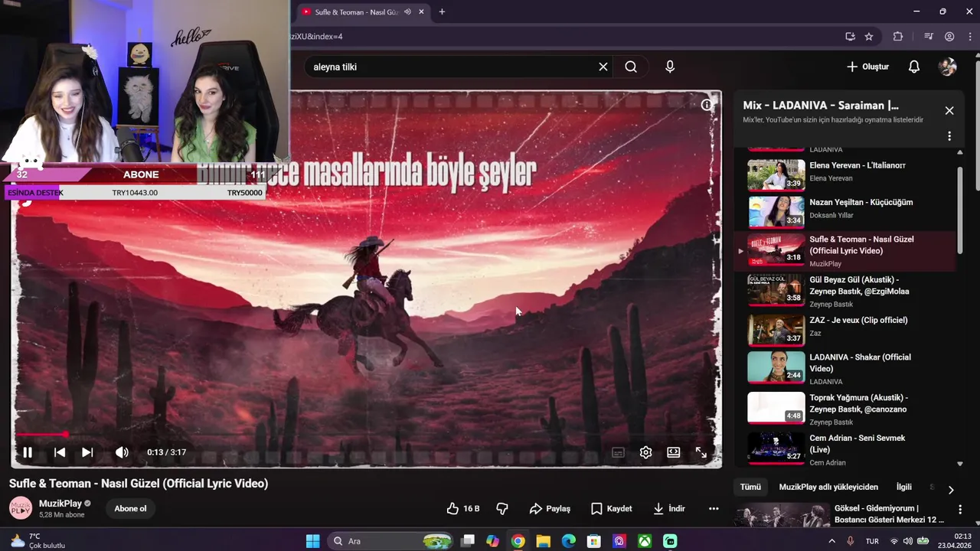The height and width of the screenshot is (551, 980).
Task: Click the install/cast icon in address bar
Action: click(850, 36)
